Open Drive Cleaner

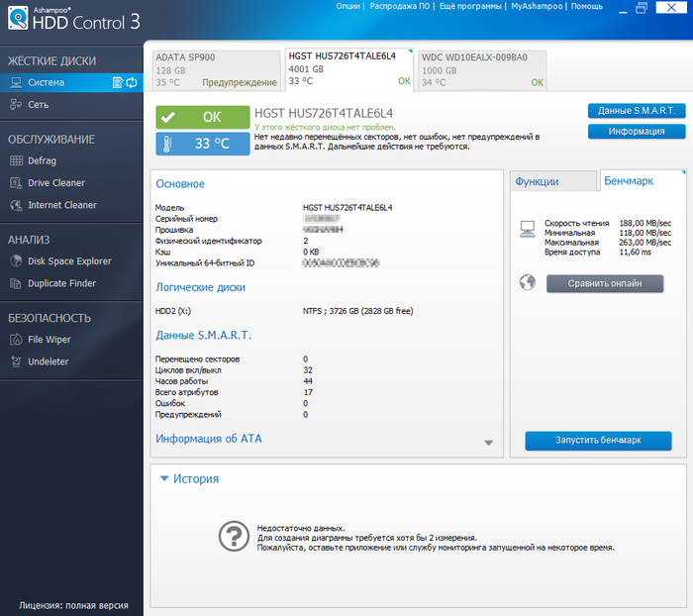pos(71,182)
